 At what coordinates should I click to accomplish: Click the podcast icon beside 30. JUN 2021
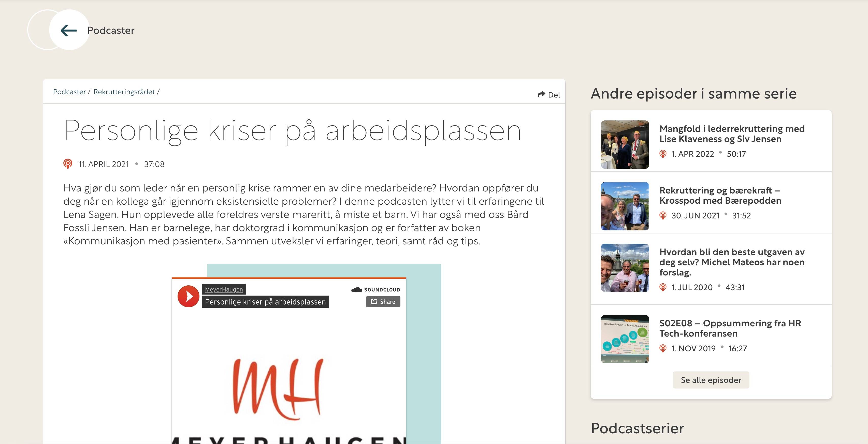click(x=663, y=215)
